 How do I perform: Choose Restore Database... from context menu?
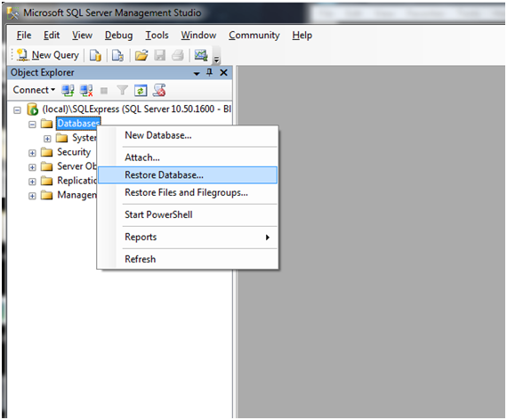coord(188,175)
